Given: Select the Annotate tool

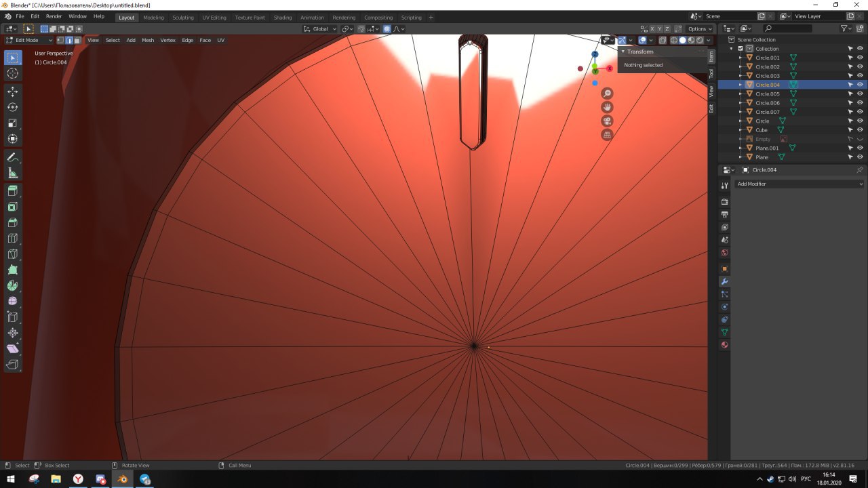Looking at the screenshot, I should pos(12,157).
